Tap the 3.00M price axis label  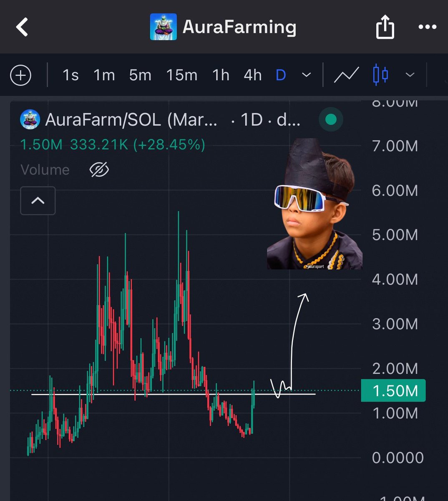point(395,324)
